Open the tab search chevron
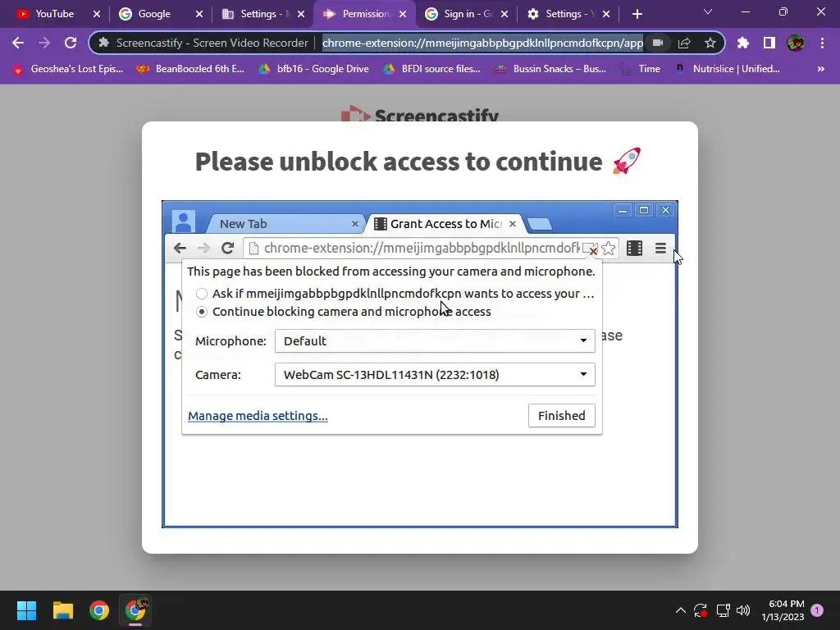Image resolution: width=840 pixels, height=630 pixels. click(x=708, y=11)
